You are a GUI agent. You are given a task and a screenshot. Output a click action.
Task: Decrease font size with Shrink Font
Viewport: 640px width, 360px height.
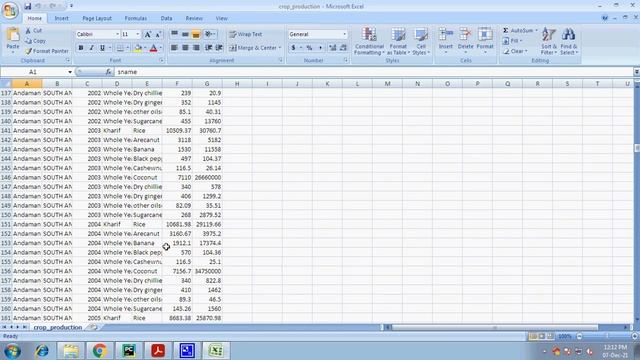(x=158, y=34)
